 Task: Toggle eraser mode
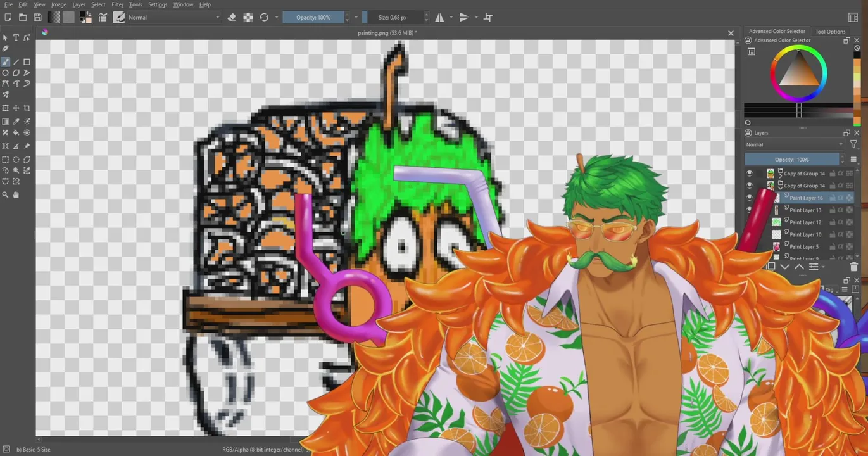click(x=232, y=17)
